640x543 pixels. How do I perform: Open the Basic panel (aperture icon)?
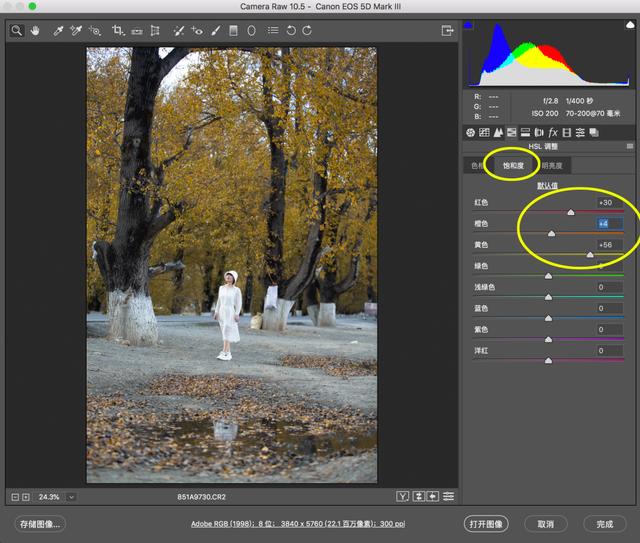tap(470, 133)
